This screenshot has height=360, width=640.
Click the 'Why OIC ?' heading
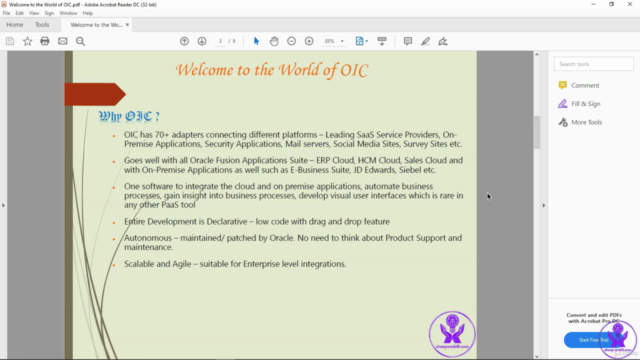tap(129, 116)
